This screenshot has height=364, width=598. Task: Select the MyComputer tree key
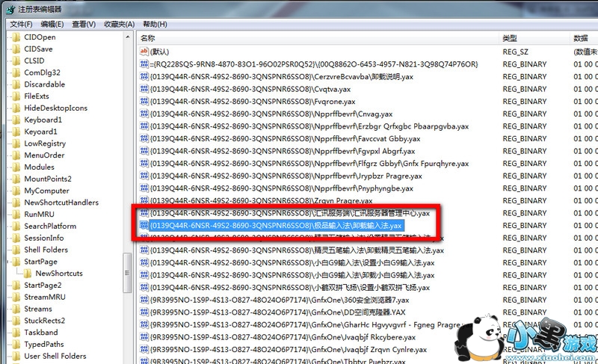coord(46,191)
